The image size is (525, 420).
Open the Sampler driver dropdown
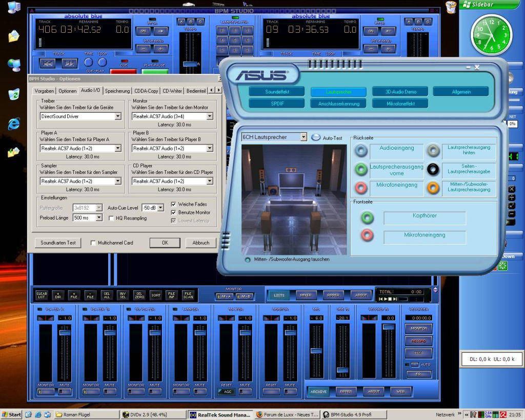(x=118, y=181)
